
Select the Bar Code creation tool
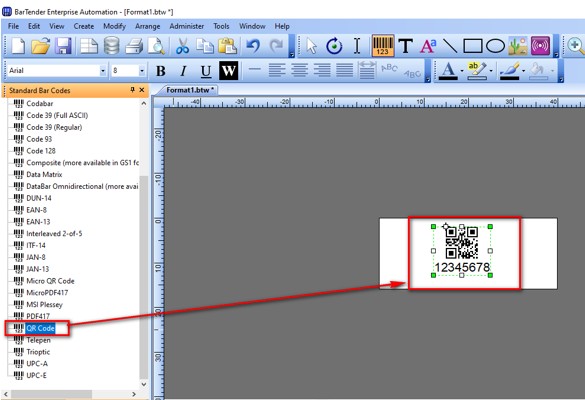383,46
